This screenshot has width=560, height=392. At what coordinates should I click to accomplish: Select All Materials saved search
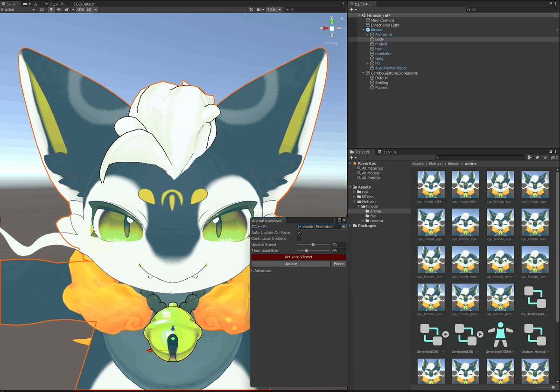click(372, 168)
